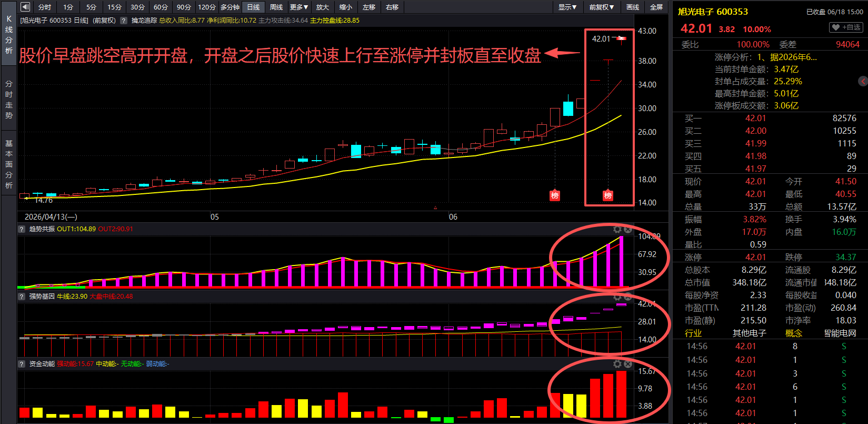The width and height of the screenshot is (868, 424).
Task: Open 涨停分析 detail text
Action: click(766, 57)
